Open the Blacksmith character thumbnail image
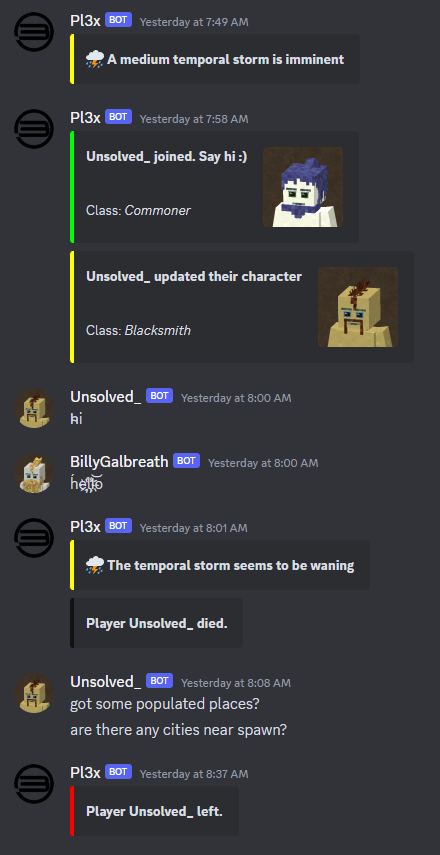Screen dimensions: 440x855 click(x=358, y=307)
